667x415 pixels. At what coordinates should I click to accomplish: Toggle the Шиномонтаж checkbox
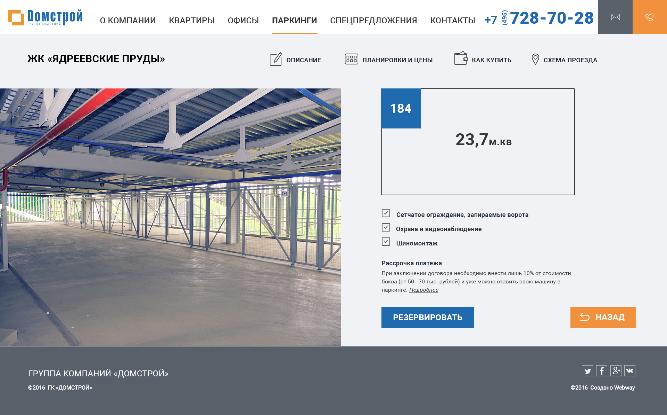pos(386,242)
